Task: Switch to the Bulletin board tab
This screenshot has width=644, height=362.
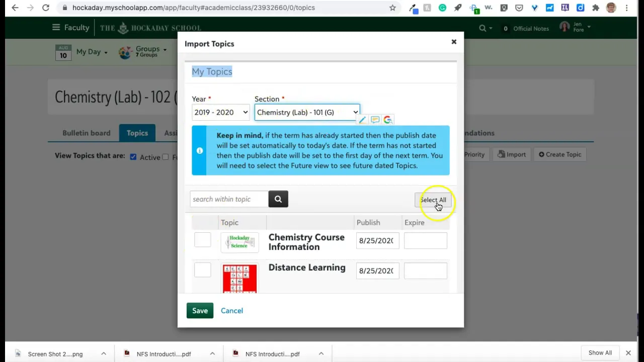Action: pos(87,133)
